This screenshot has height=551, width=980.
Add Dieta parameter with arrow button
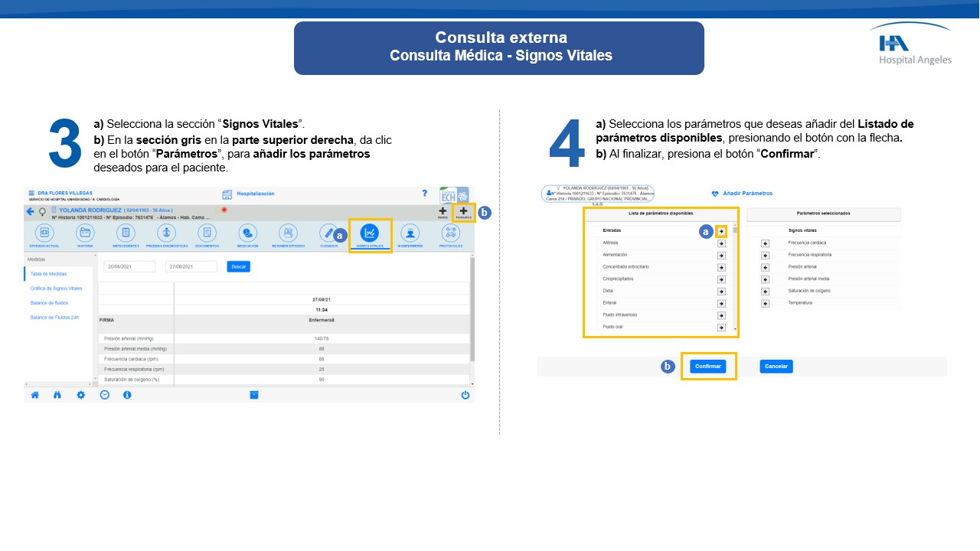[721, 291]
